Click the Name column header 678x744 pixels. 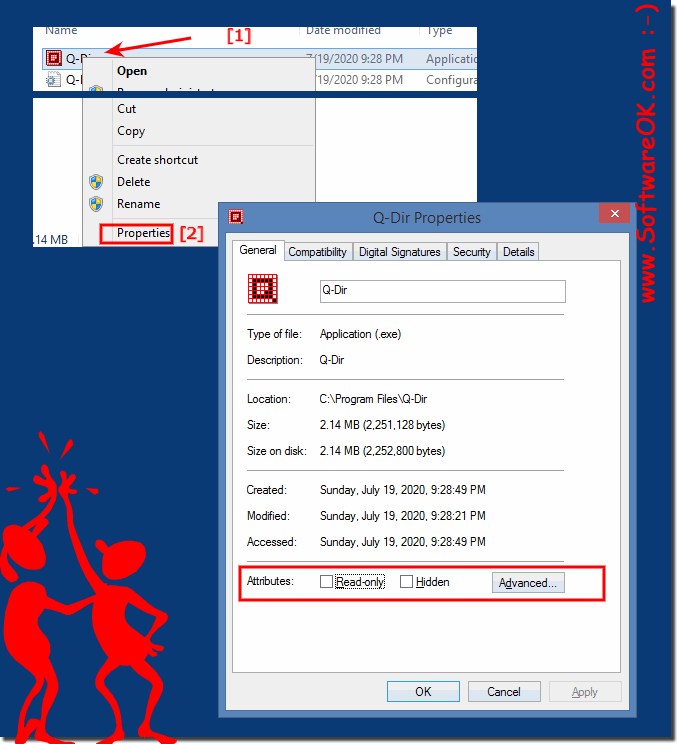(x=61, y=31)
